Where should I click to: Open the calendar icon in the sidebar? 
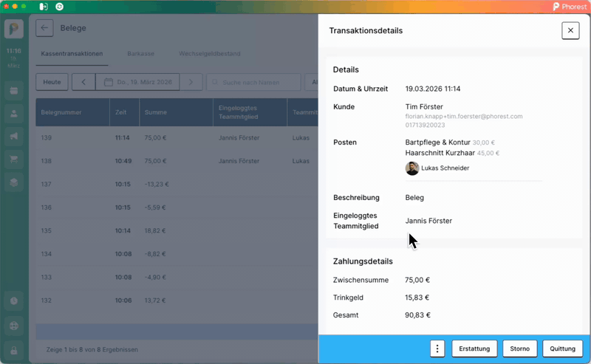pyautogui.click(x=14, y=91)
